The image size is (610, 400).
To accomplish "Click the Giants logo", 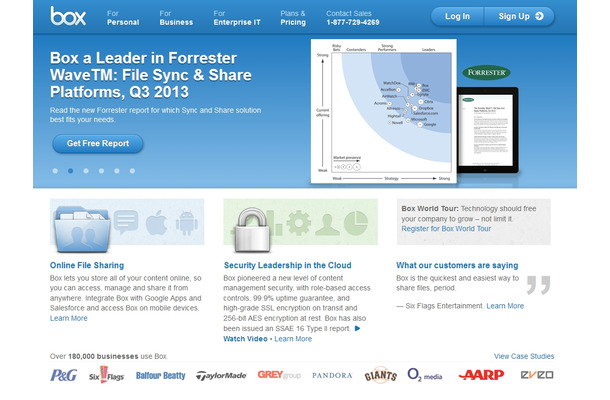I will coord(380,375).
